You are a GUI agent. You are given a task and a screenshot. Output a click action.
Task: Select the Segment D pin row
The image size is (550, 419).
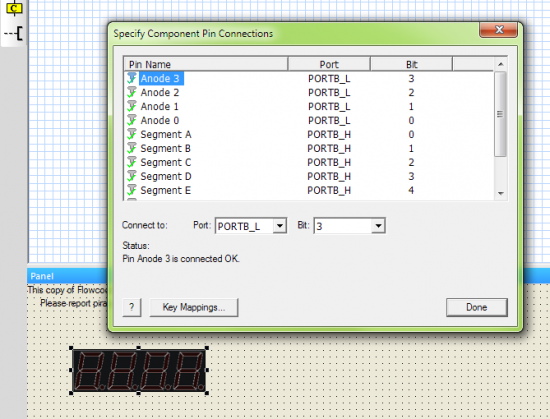tap(309, 176)
